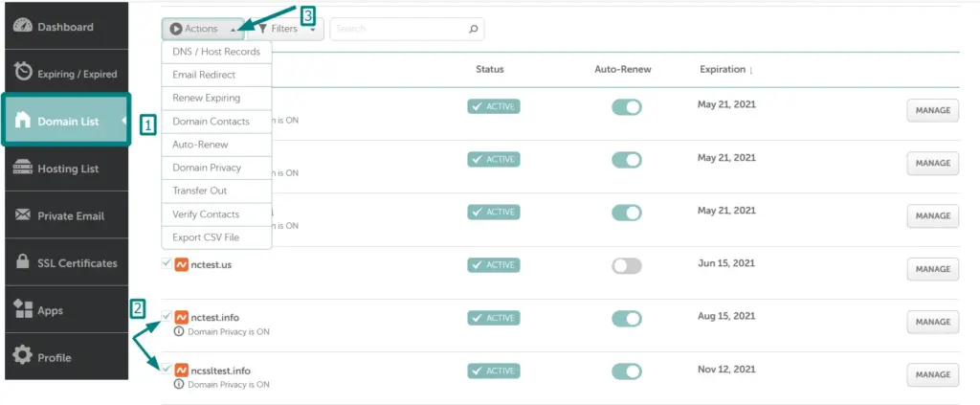Viewport: 980px width, 405px height.
Task: Choose Export CSV File menu option
Action: coord(206,237)
